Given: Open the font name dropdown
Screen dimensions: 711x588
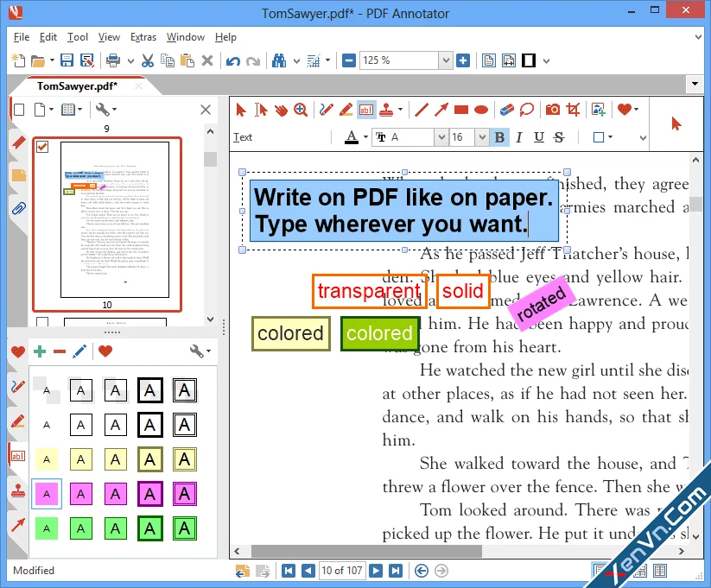Looking at the screenshot, I should point(441,137).
